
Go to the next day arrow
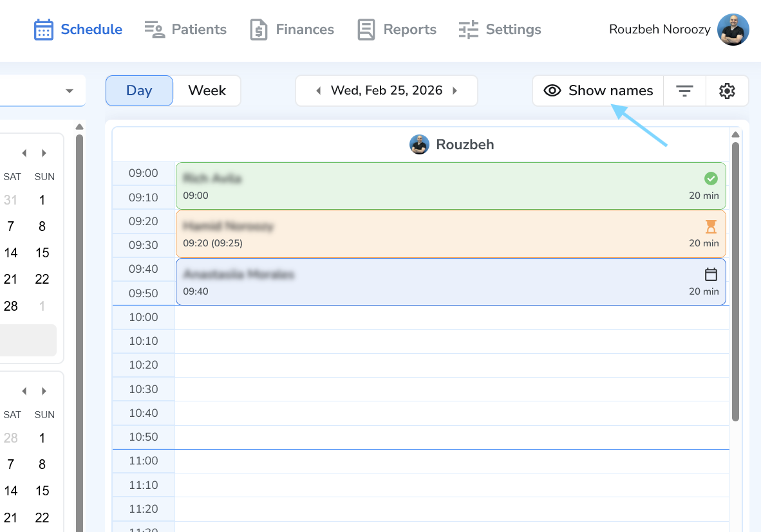(x=455, y=91)
